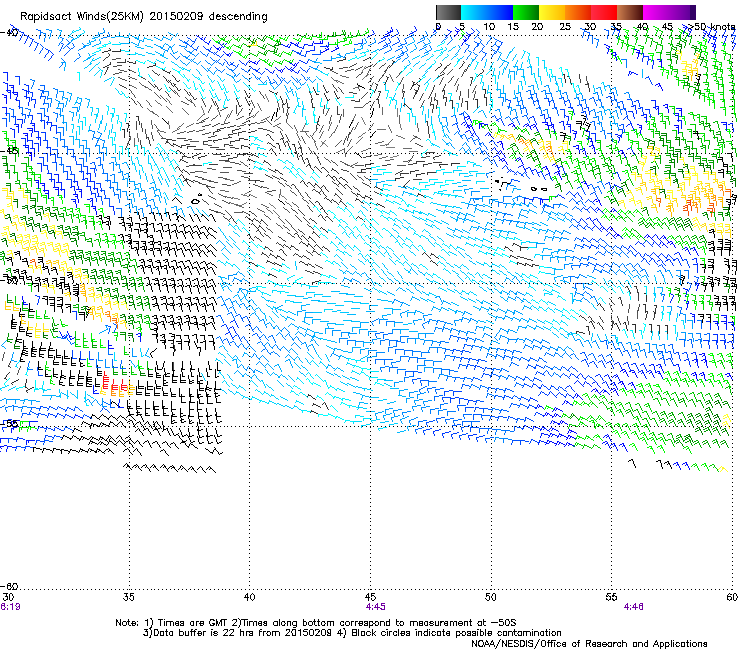The width and height of the screenshot is (740, 650).
Task: Click the '-45' latitude axis label
Action: pyautogui.click(x=9, y=151)
